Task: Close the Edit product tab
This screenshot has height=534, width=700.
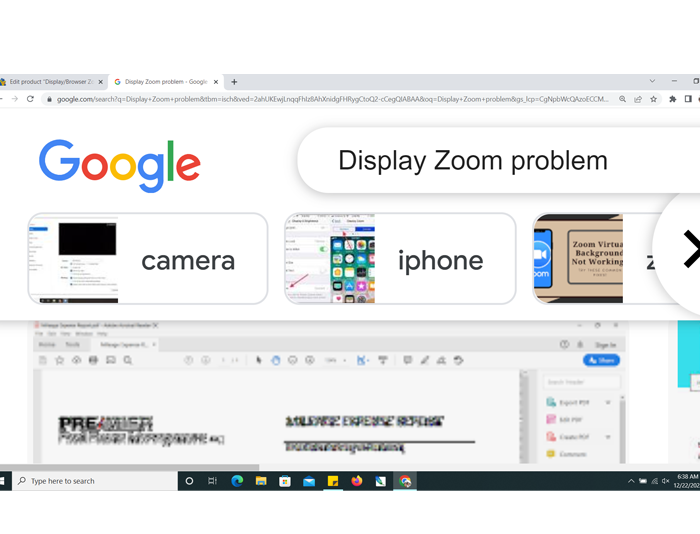Action: [x=100, y=82]
